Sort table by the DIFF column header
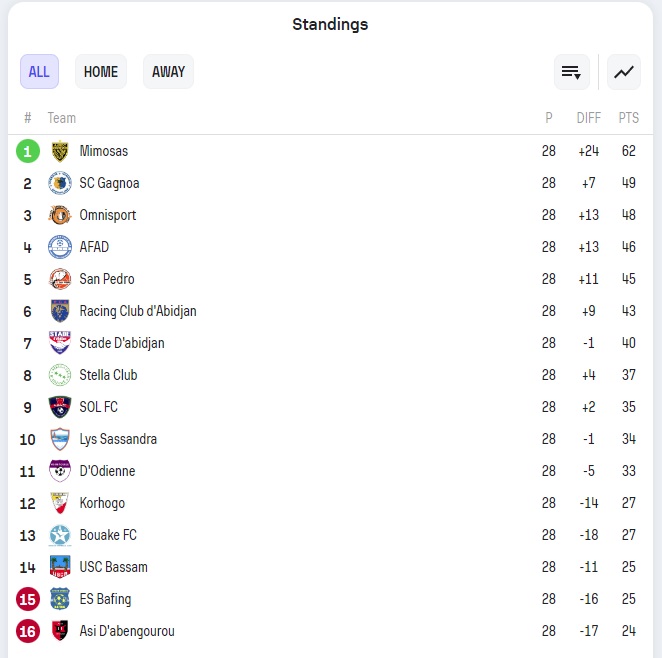The width and height of the screenshot is (662, 658). click(589, 118)
